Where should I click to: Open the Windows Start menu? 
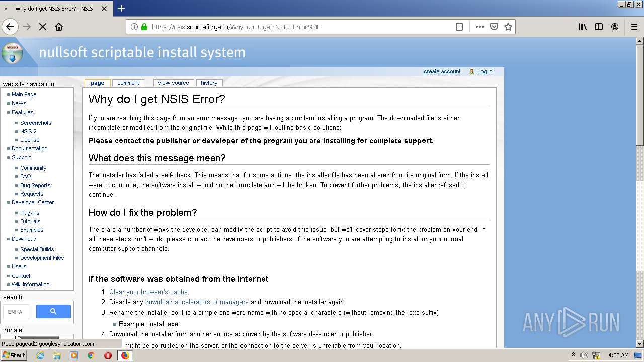14,355
